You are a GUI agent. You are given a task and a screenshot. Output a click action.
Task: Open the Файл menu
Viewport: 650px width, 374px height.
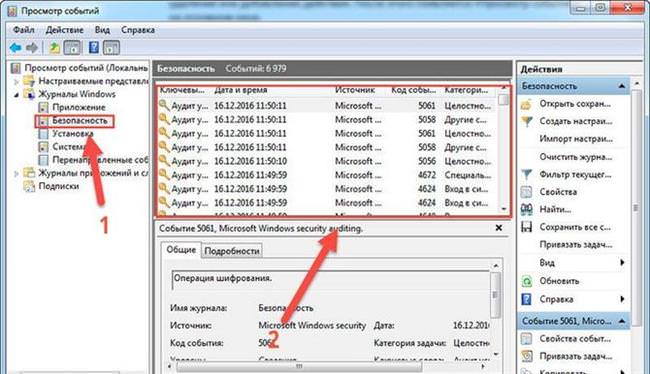point(24,30)
